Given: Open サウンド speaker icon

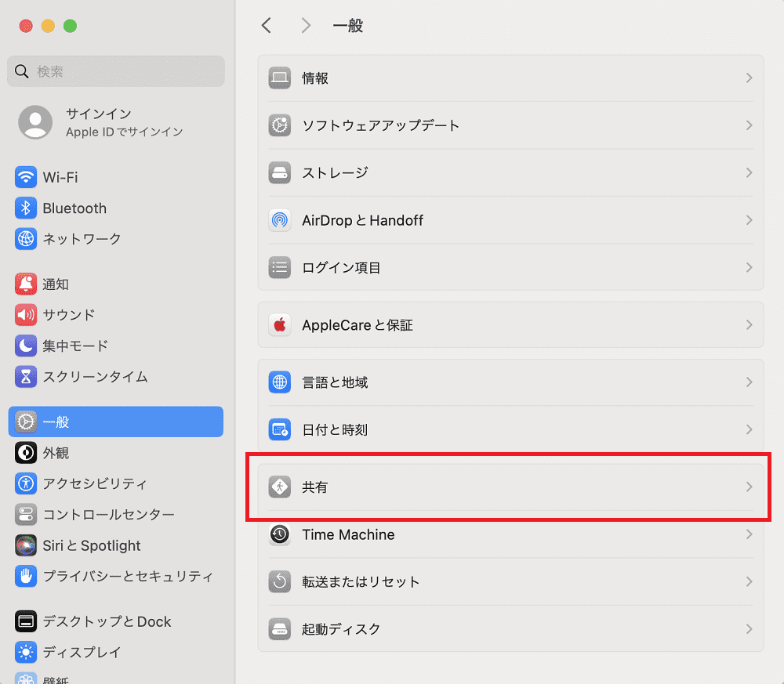Looking at the screenshot, I should coord(26,315).
